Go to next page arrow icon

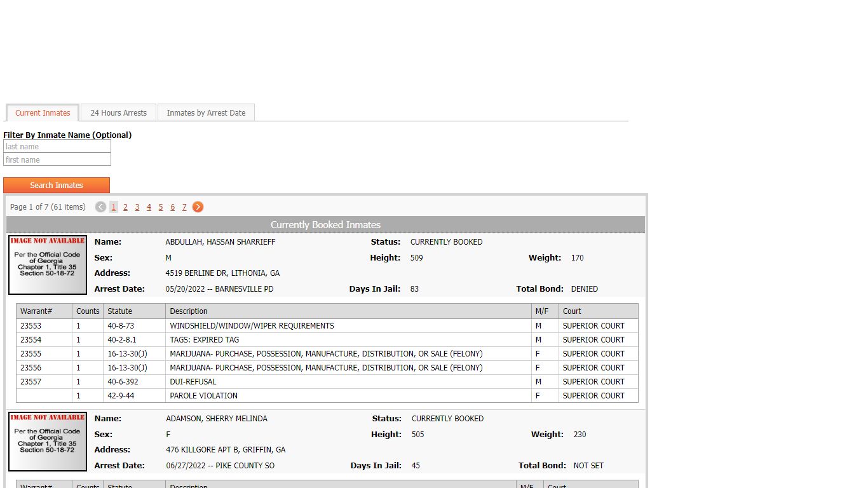(x=198, y=207)
